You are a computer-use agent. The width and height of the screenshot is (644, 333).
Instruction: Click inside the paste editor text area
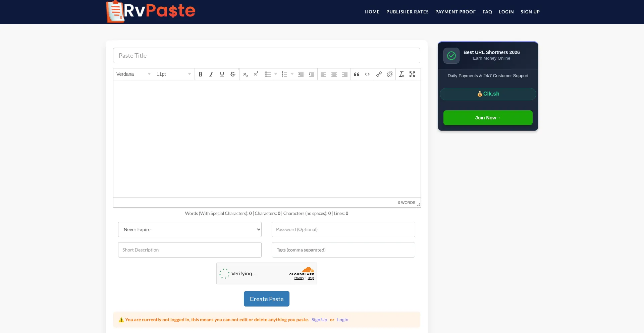click(x=267, y=139)
